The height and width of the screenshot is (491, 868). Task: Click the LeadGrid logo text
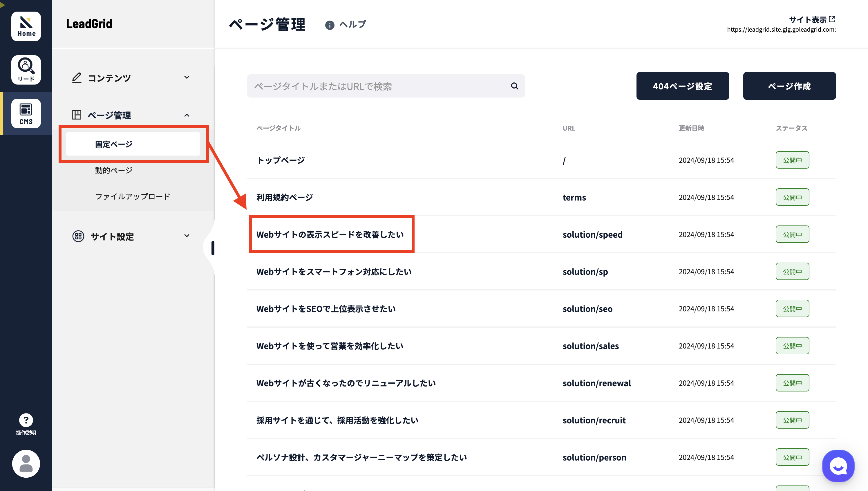pos(89,24)
